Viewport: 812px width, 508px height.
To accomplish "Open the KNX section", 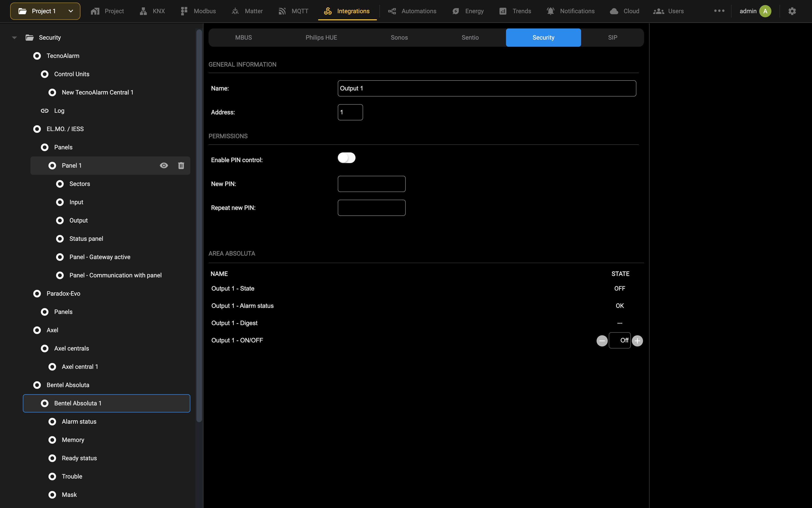I will click(152, 11).
